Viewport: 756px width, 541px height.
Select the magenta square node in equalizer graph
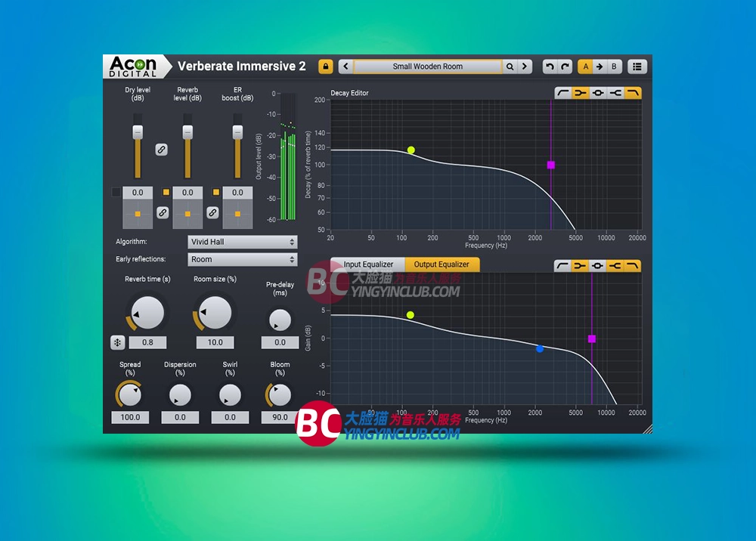[592, 339]
